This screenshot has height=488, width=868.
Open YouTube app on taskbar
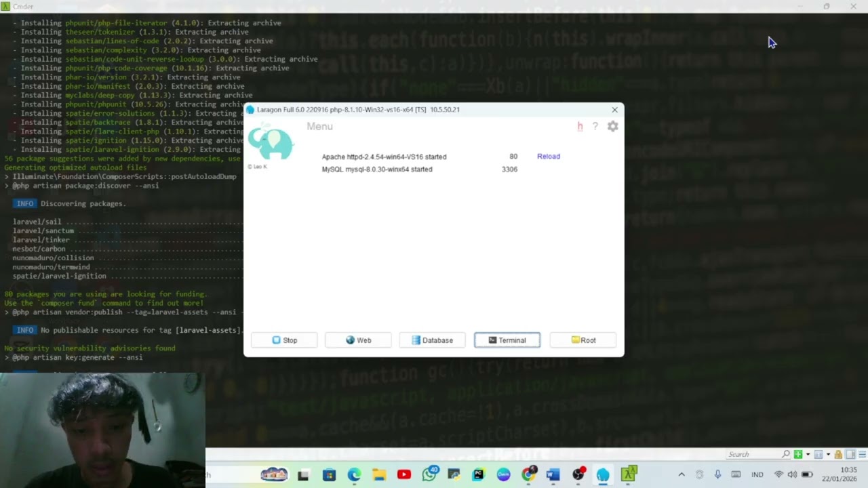[404, 475]
